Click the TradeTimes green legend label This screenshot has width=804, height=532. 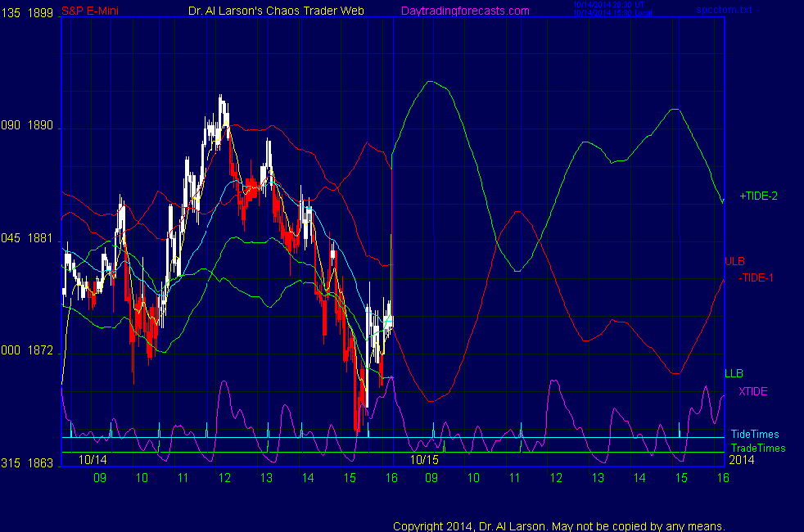pyautogui.click(x=758, y=448)
